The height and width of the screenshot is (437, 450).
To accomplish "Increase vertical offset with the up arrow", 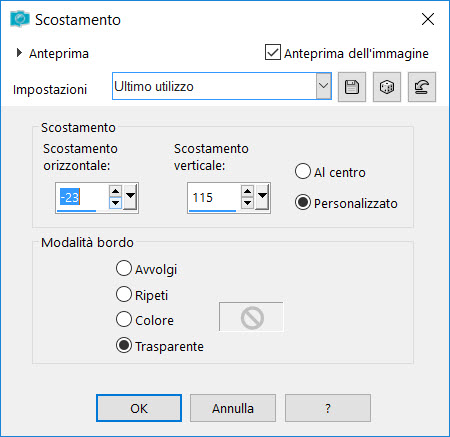I will tap(247, 191).
